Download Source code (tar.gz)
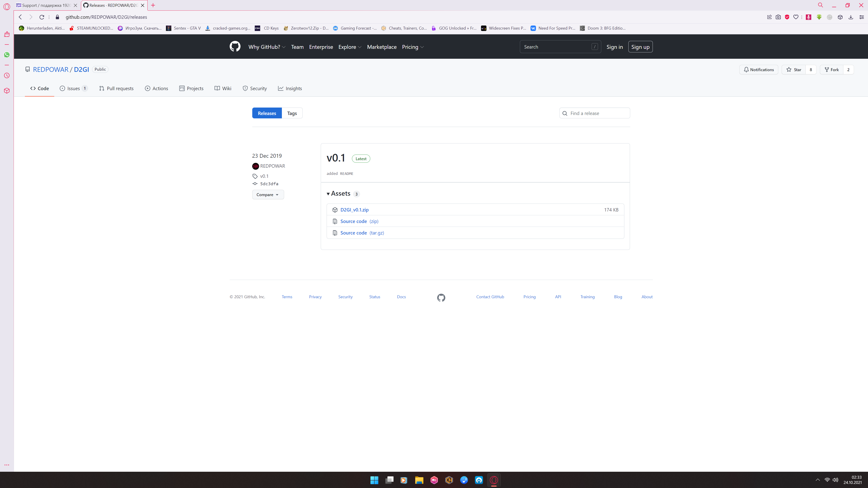868x488 pixels. point(362,233)
